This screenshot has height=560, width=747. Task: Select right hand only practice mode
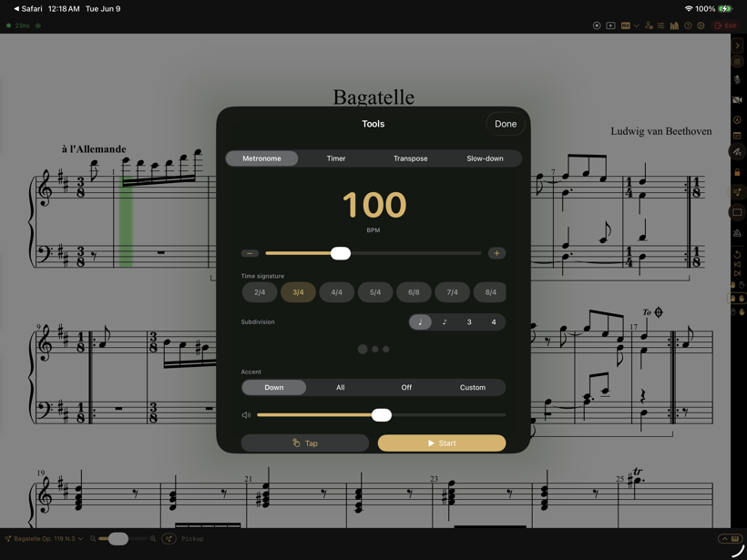pyautogui.click(x=738, y=312)
